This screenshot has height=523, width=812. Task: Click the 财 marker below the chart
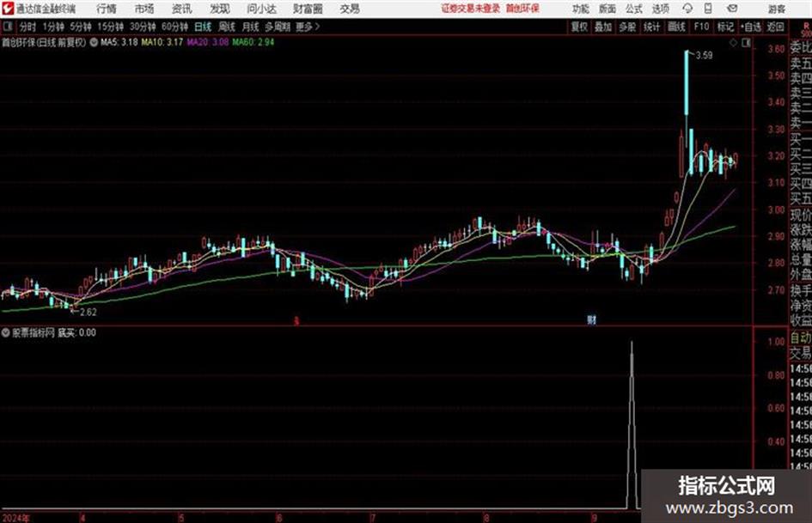[591, 319]
